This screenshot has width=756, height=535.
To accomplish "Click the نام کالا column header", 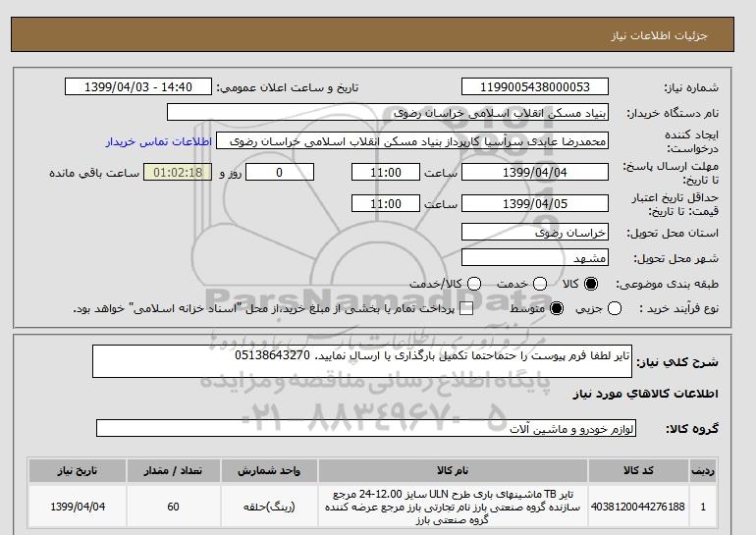I will pos(453,471).
